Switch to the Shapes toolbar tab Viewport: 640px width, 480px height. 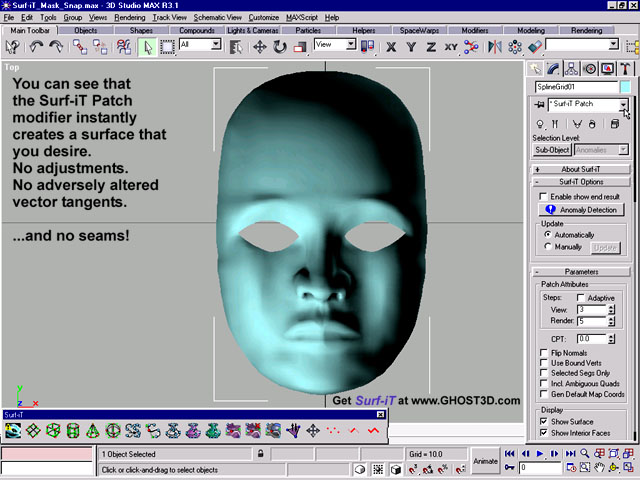pyautogui.click(x=141, y=30)
